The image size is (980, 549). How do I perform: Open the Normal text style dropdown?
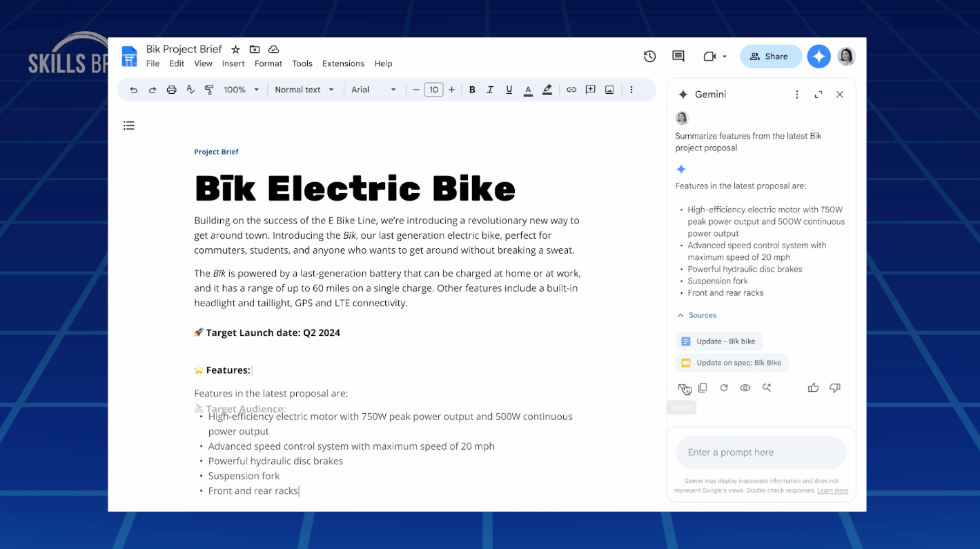point(304,90)
